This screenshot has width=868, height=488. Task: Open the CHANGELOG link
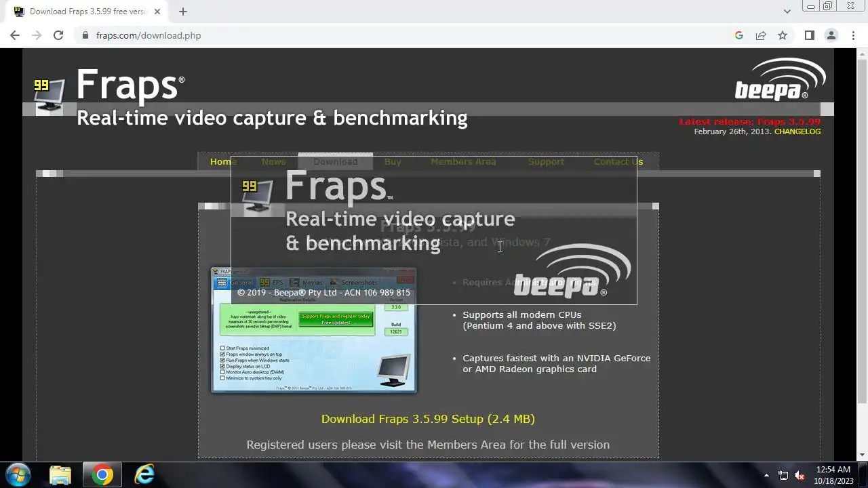(797, 131)
